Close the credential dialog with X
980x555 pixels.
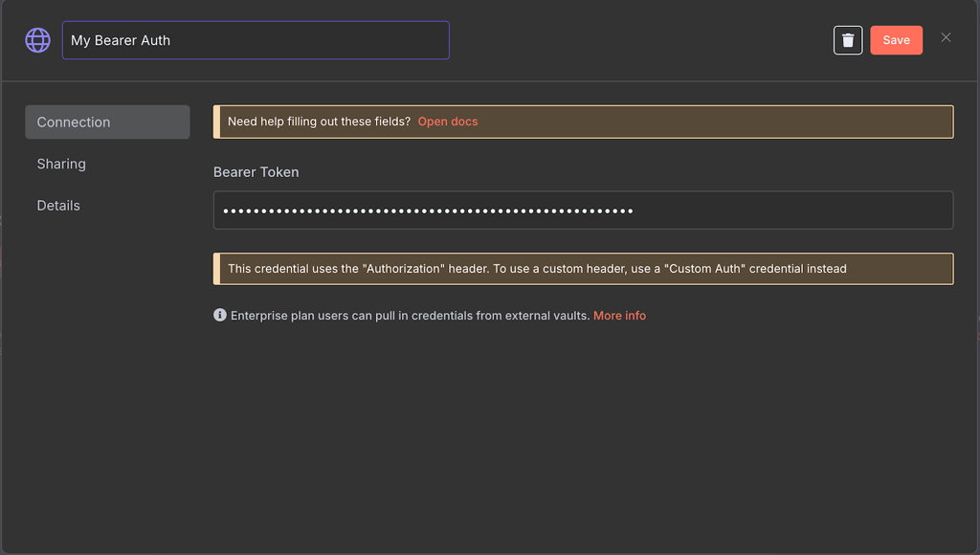click(946, 37)
